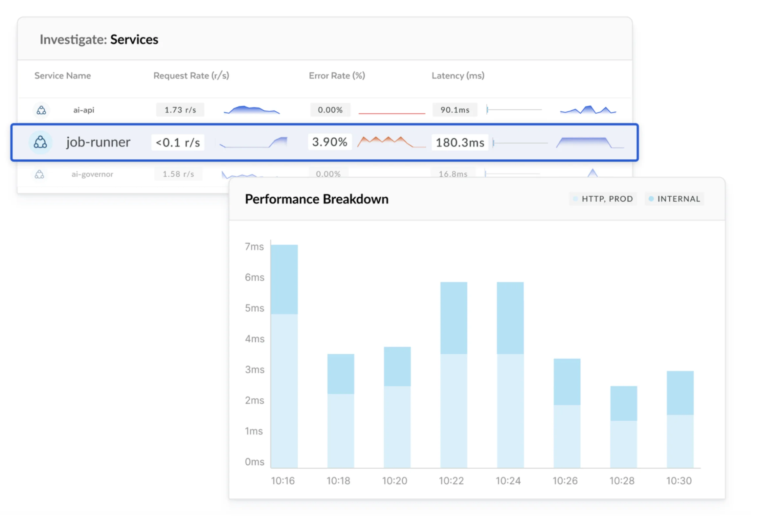Click the 7ms y-axis label
The width and height of the screenshot is (760, 532).
coord(254,247)
